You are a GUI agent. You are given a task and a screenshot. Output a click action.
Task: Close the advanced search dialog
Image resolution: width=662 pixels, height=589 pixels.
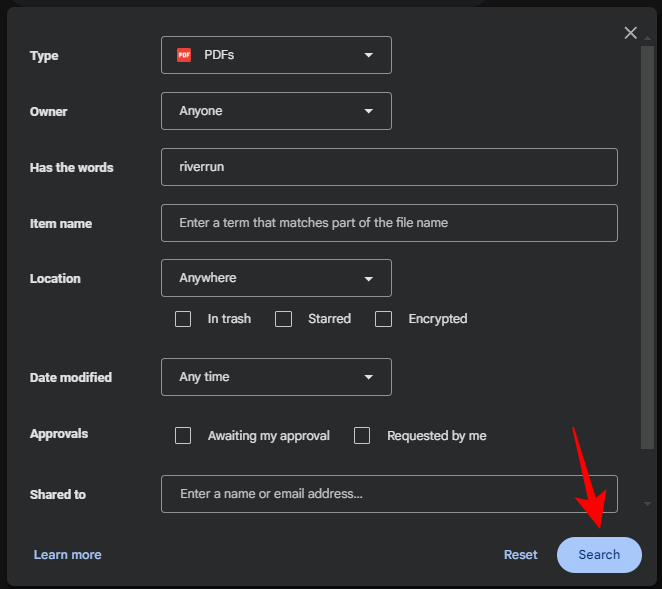(x=630, y=33)
